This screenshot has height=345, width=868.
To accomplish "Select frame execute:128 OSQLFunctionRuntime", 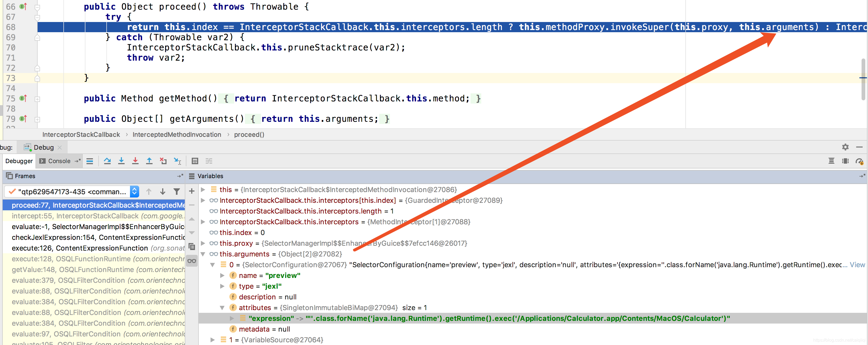I will click(x=94, y=259).
